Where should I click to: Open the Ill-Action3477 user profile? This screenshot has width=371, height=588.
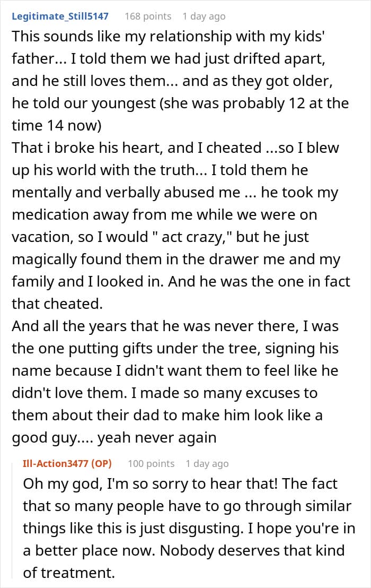56,463
